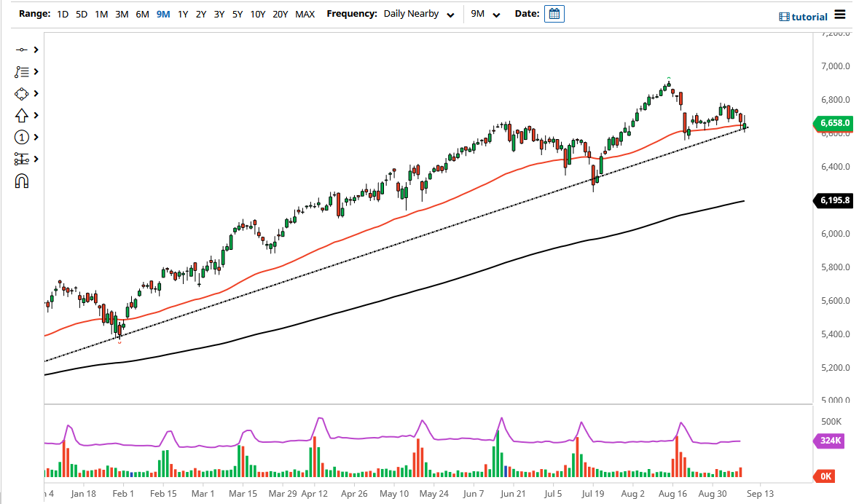
Task: Select the shape drawing tool
Action: tap(22, 93)
